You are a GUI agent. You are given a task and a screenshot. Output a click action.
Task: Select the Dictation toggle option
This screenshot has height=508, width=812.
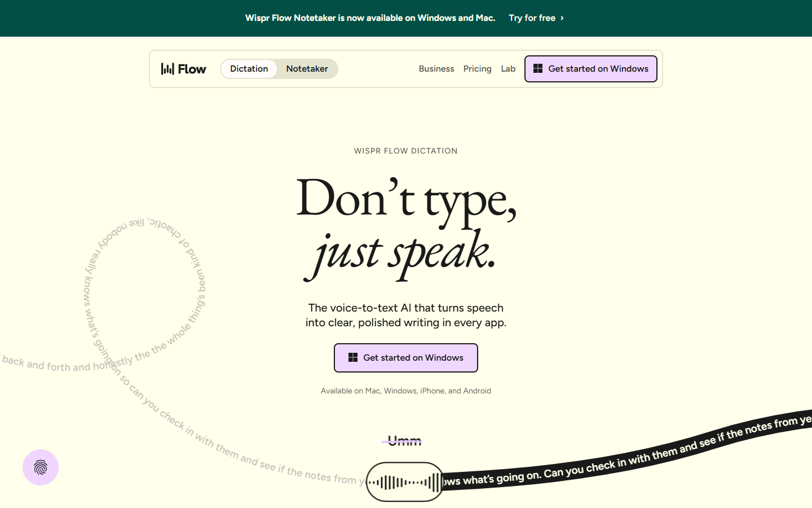pyautogui.click(x=249, y=69)
